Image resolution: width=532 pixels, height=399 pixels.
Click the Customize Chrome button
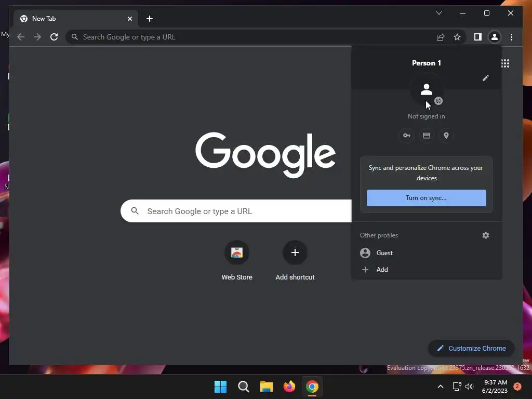471,349
